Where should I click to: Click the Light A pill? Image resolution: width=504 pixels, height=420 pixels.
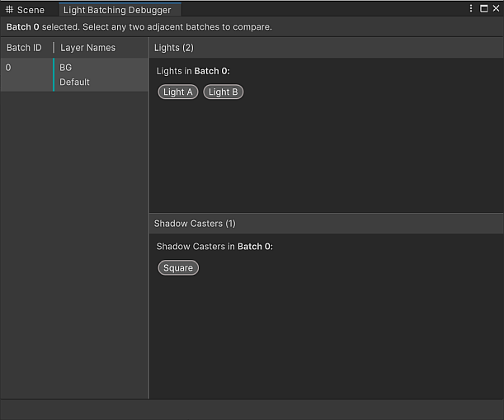pos(178,92)
